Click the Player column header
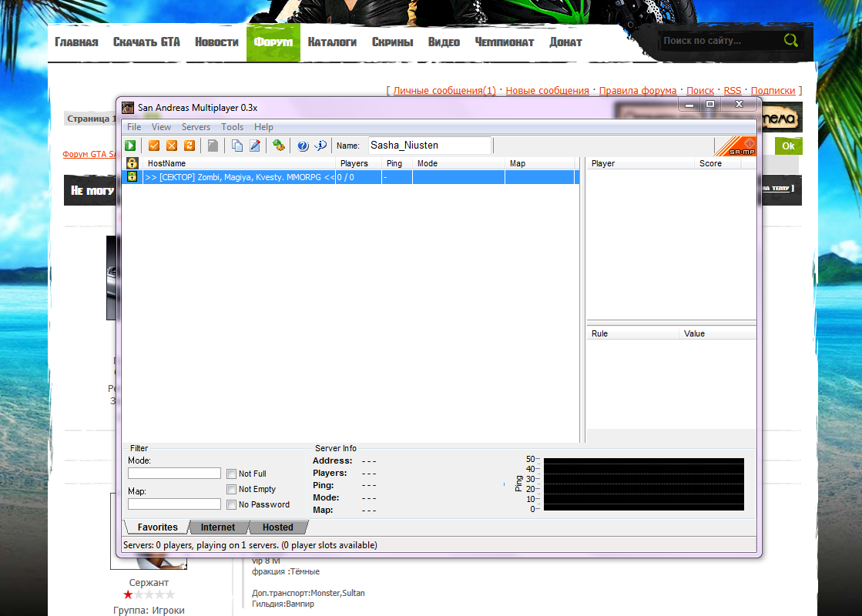 tap(640, 163)
